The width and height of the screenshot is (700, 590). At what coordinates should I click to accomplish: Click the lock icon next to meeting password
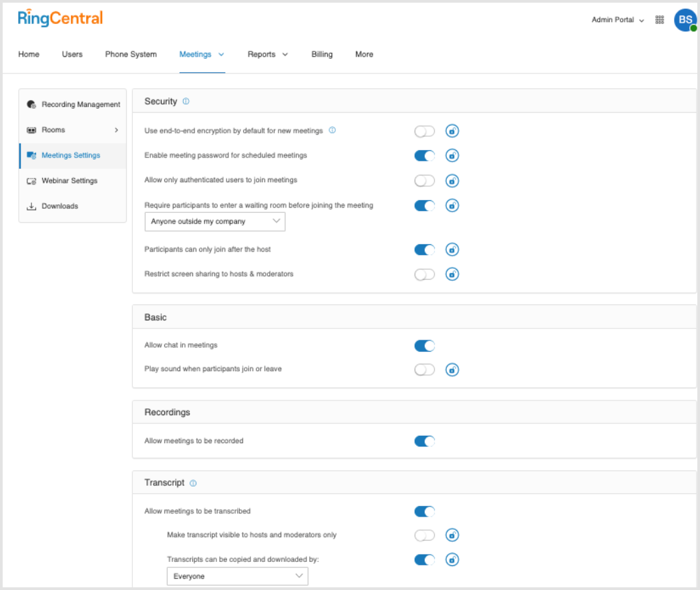(x=452, y=156)
